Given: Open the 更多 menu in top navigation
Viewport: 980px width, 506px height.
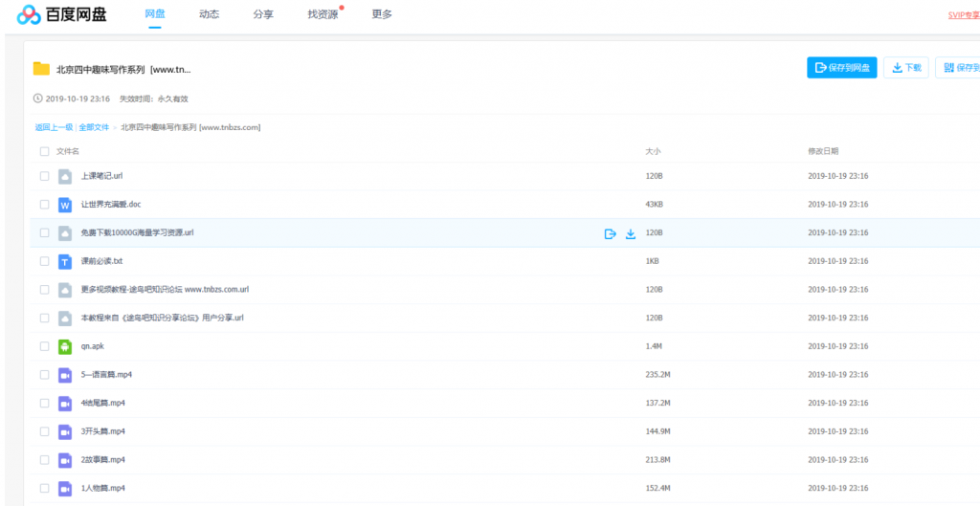Looking at the screenshot, I should pyautogui.click(x=382, y=14).
